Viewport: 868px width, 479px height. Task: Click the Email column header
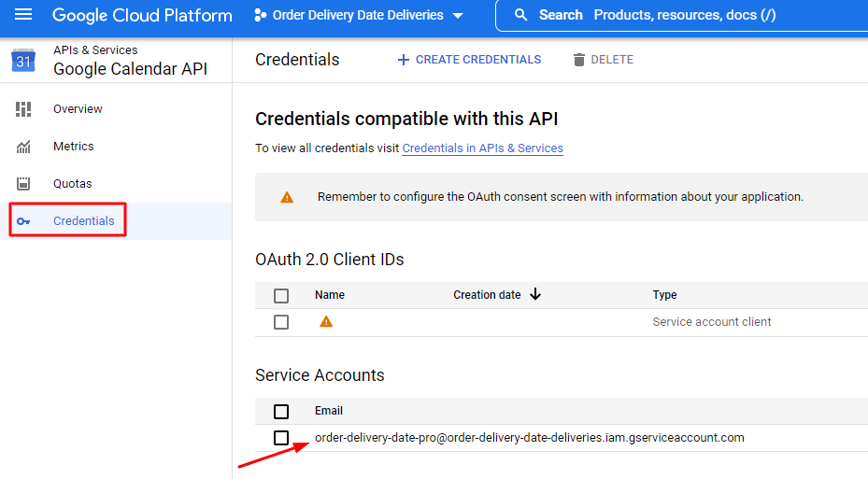click(329, 411)
